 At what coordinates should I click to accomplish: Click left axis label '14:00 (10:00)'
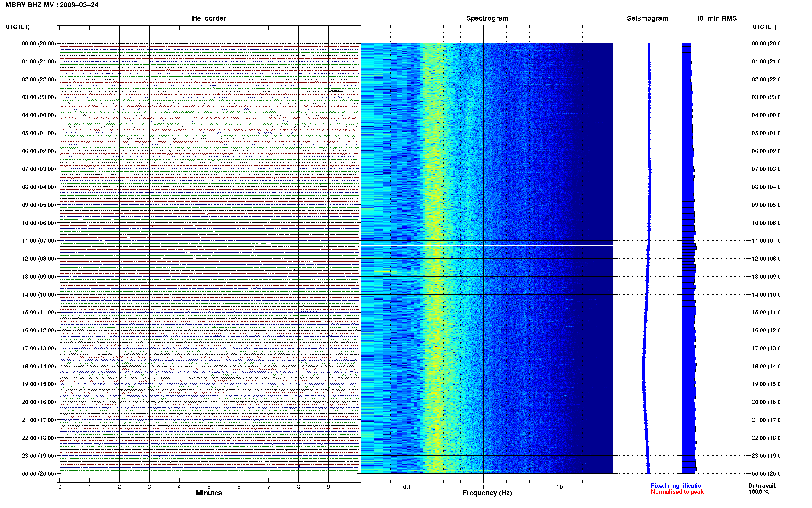click(39, 295)
